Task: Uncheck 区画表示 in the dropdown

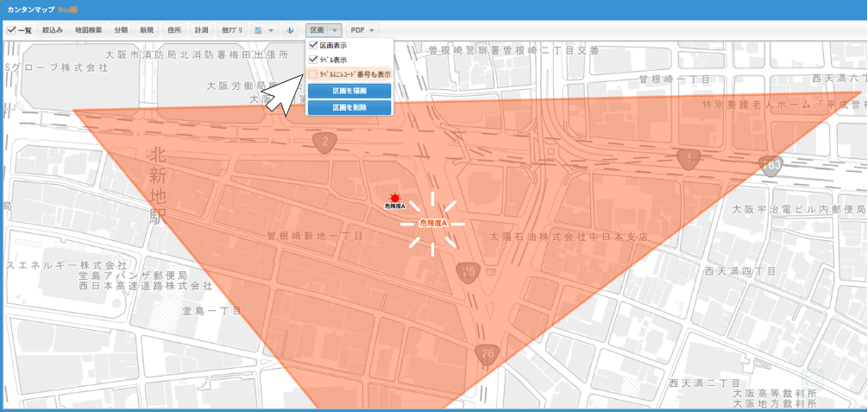Action: click(x=312, y=46)
